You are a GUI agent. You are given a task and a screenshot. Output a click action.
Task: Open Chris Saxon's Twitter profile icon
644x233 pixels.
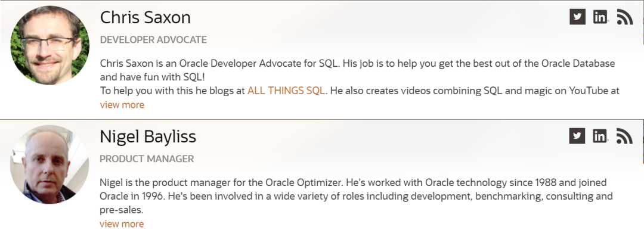[x=577, y=17]
